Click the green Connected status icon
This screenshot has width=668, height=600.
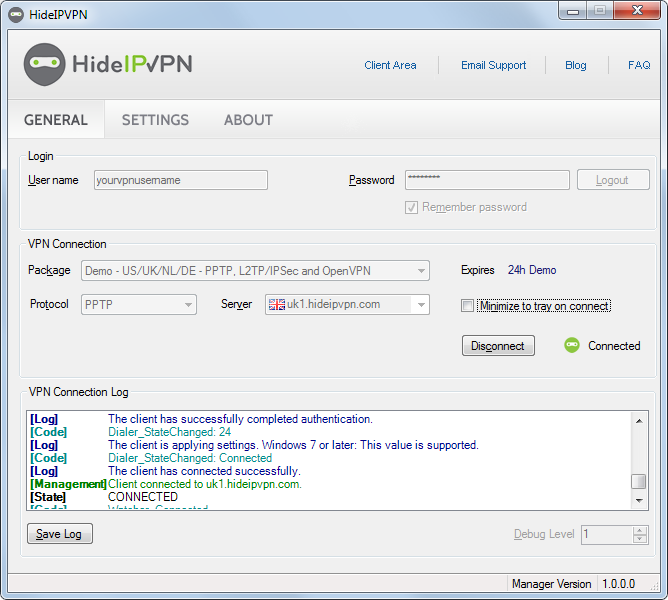(x=572, y=345)
